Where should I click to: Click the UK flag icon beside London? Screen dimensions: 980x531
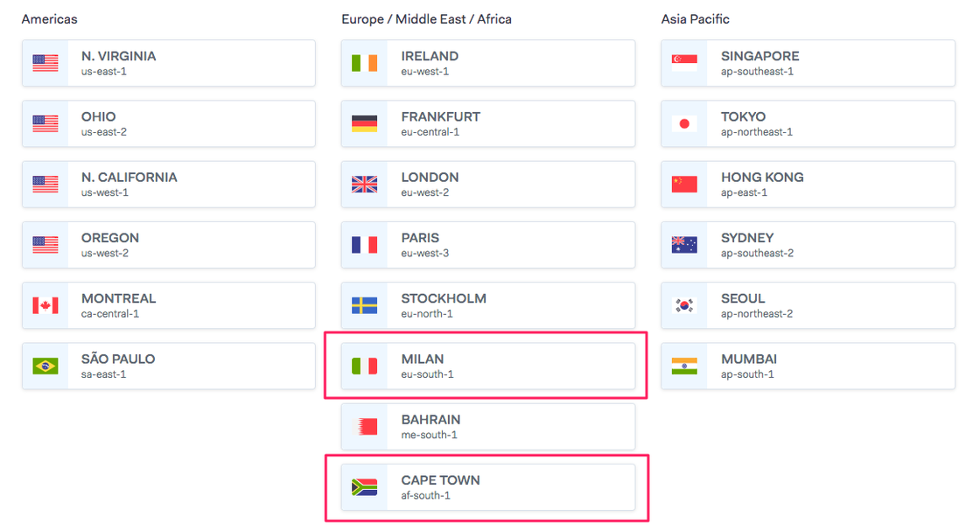coord(364,184)
